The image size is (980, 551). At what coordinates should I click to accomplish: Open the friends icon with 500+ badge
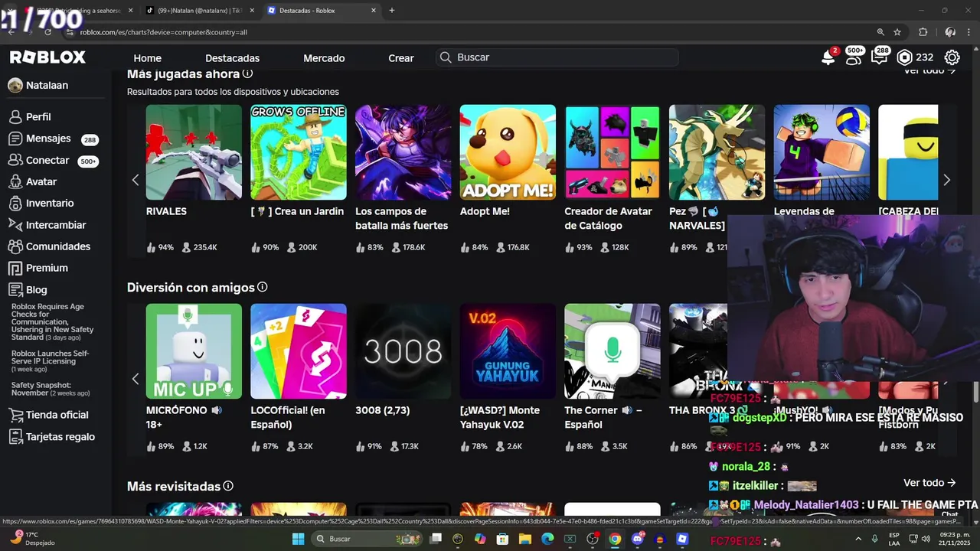854,57
